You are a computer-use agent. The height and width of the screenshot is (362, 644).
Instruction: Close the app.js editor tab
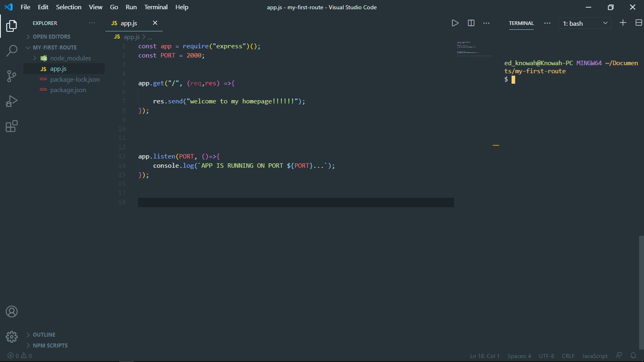click(x=155, y=23)
